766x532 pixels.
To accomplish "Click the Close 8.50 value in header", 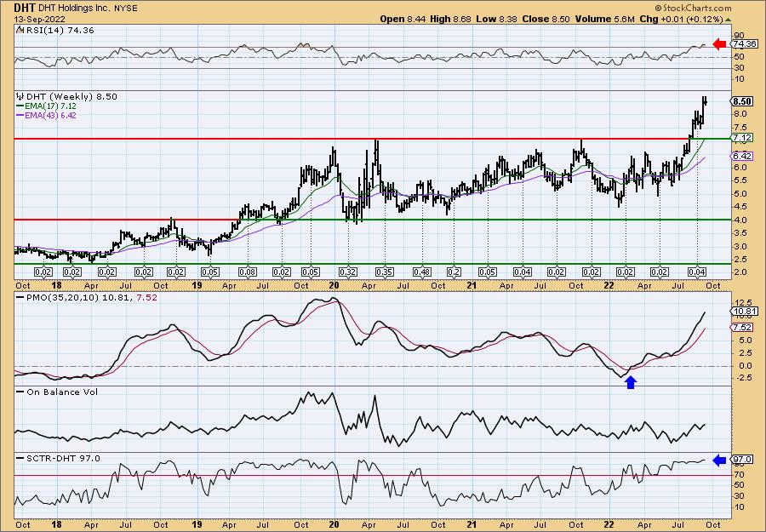I will [546, 19].
